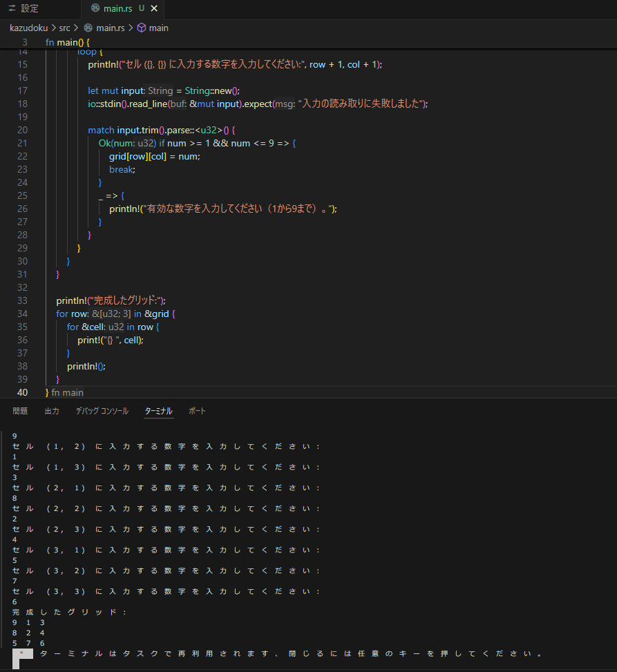Click the '&[u32; 3]' inlay type hint
Screen dimensions: 617x672
111,314
